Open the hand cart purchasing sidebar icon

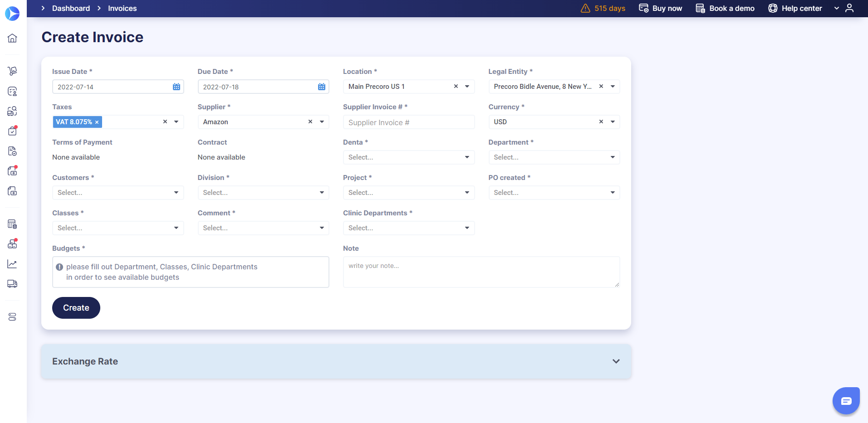[x=12, y=71]
